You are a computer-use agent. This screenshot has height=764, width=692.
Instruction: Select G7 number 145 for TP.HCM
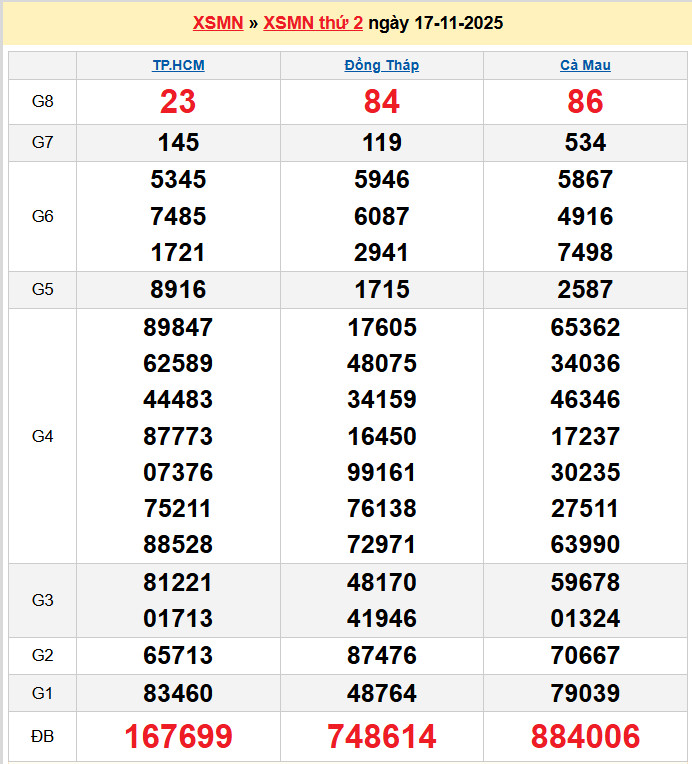[178, 143]
